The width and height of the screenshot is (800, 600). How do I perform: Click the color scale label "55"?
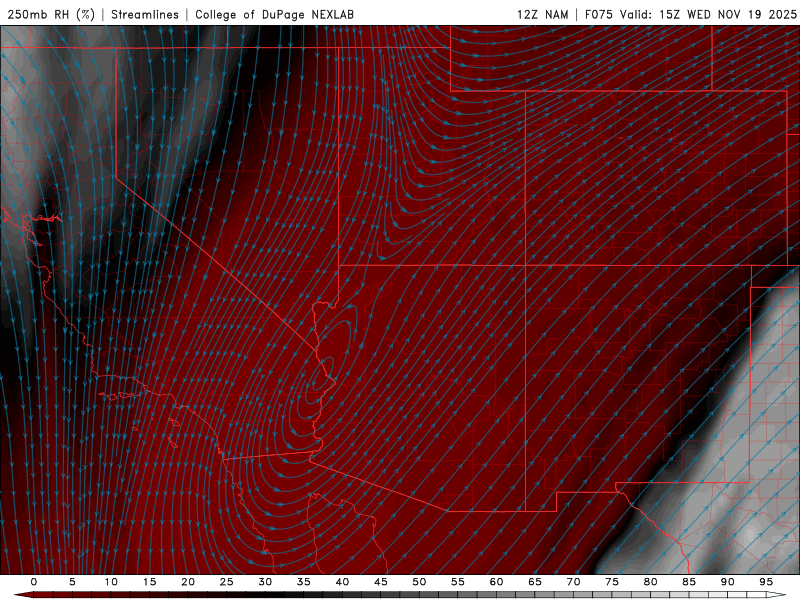458,582
